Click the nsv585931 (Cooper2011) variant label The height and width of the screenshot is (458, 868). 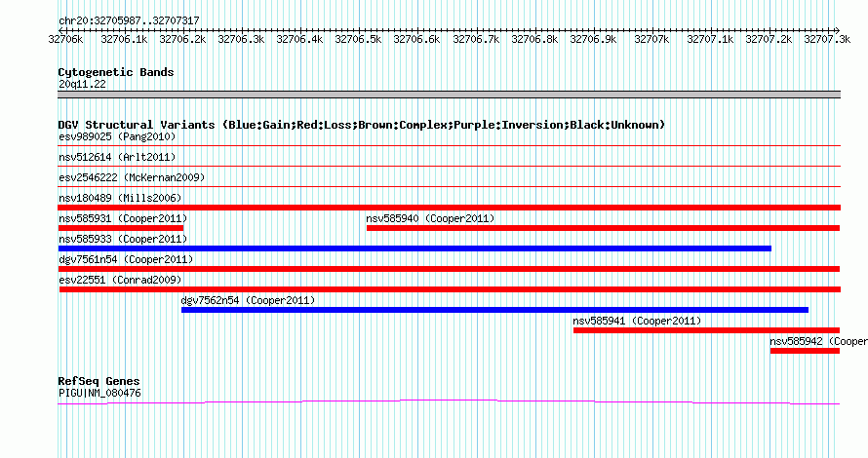123,218
